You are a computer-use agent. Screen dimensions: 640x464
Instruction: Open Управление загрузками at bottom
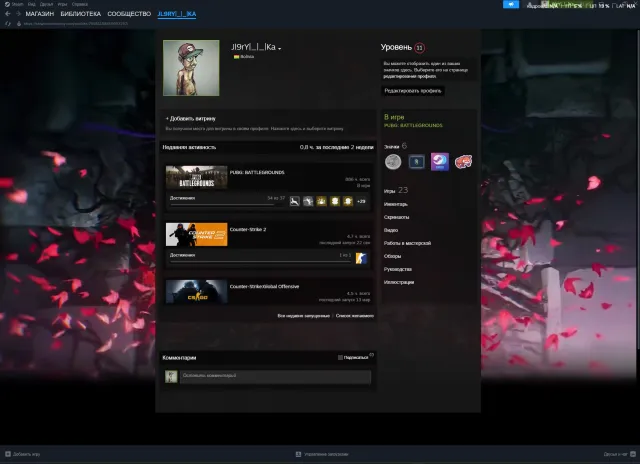pyautogui.click(x=322, y=454)
